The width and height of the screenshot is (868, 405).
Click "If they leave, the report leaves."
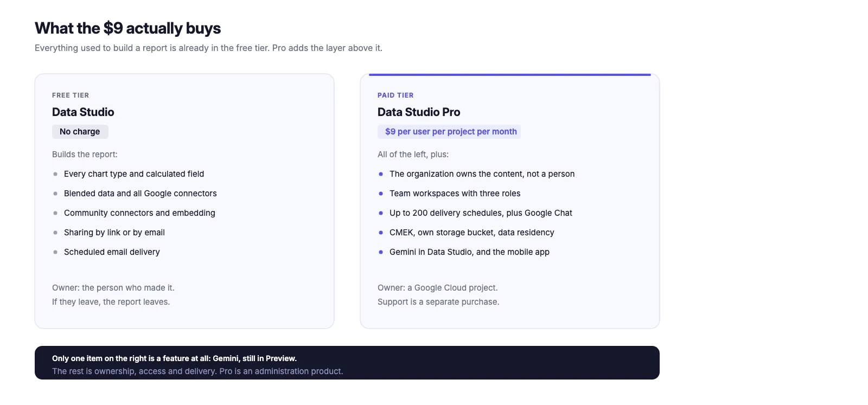coord(111,302)
